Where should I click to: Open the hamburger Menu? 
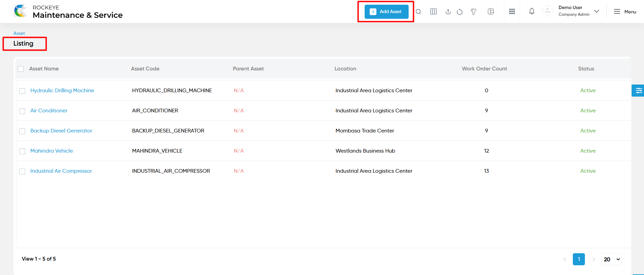tap(625, 12)
